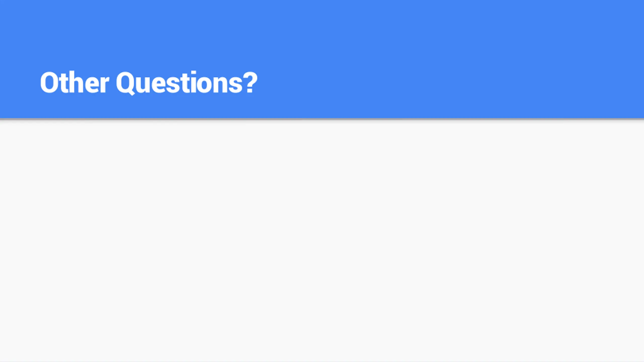This screenshot has width=644, height=362.
Task: Click the blue header area above the title
Action: [x=149, y=35]
